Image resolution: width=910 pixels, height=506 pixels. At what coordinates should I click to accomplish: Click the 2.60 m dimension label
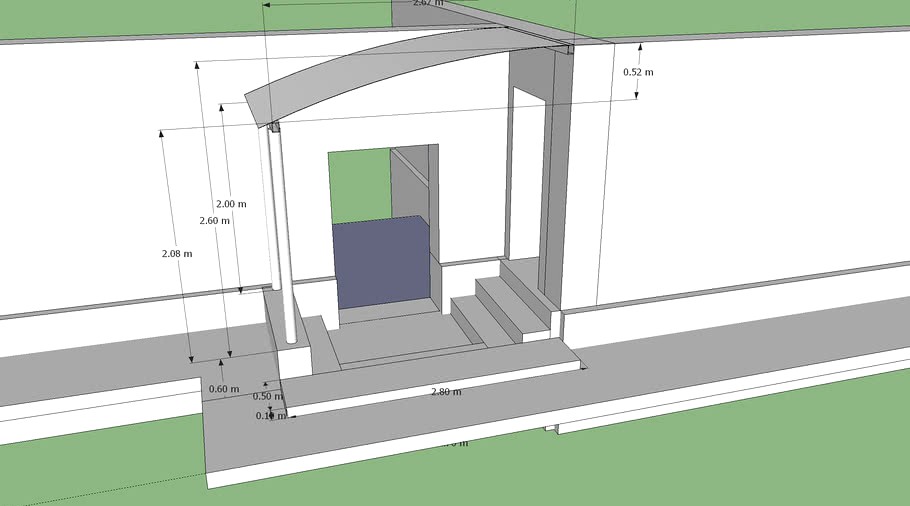pyautogui.click(x=214, y=220)
